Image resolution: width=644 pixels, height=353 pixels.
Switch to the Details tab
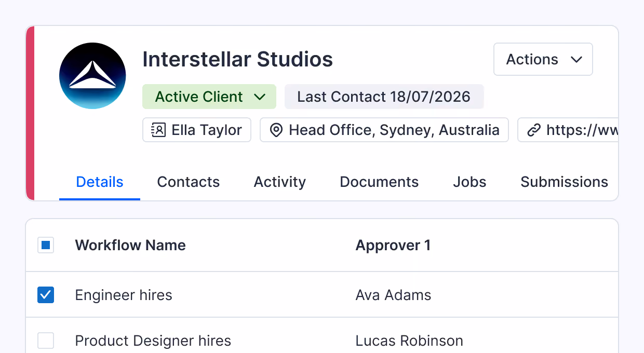tap(100, 182)
